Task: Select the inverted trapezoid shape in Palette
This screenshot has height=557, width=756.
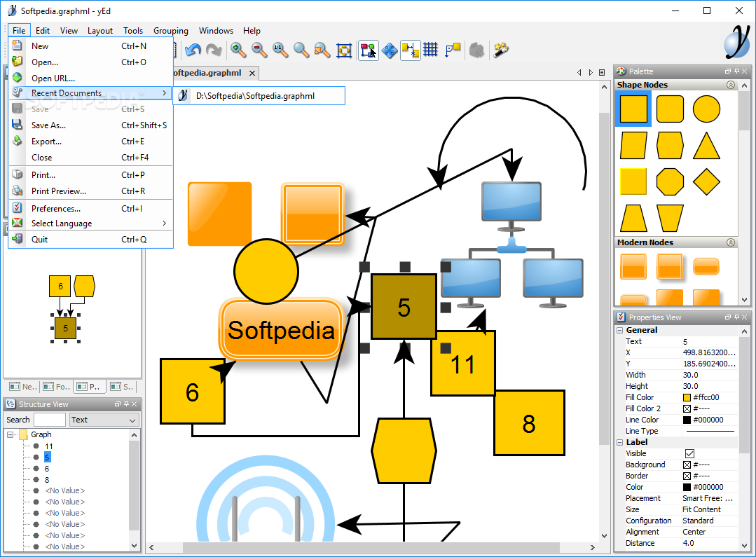Action: [670, 218]
